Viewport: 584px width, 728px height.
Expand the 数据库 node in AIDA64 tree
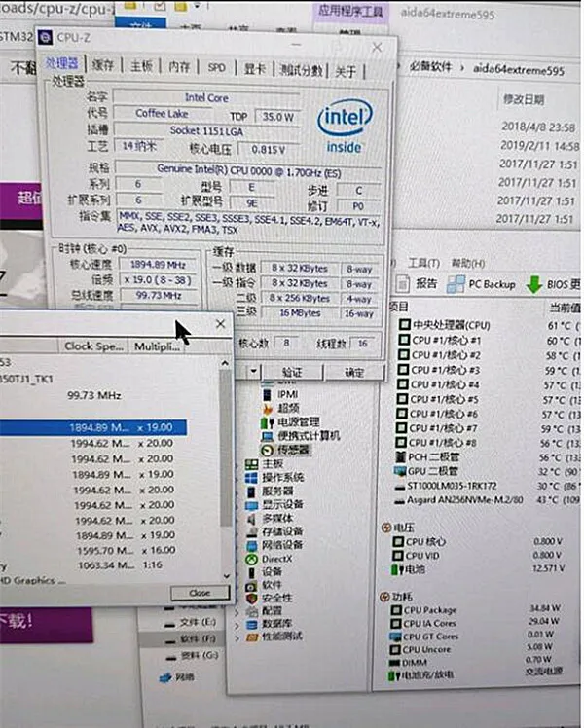coord(237,626)
